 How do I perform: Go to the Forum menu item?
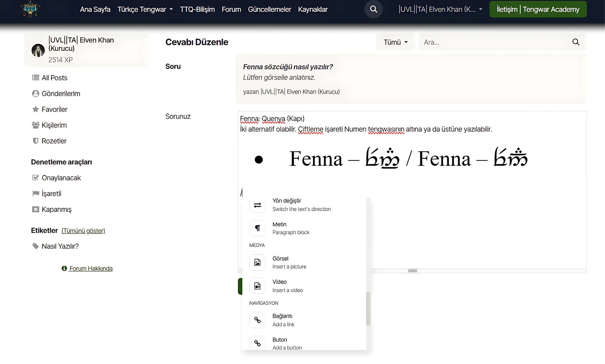coord(231,9)
